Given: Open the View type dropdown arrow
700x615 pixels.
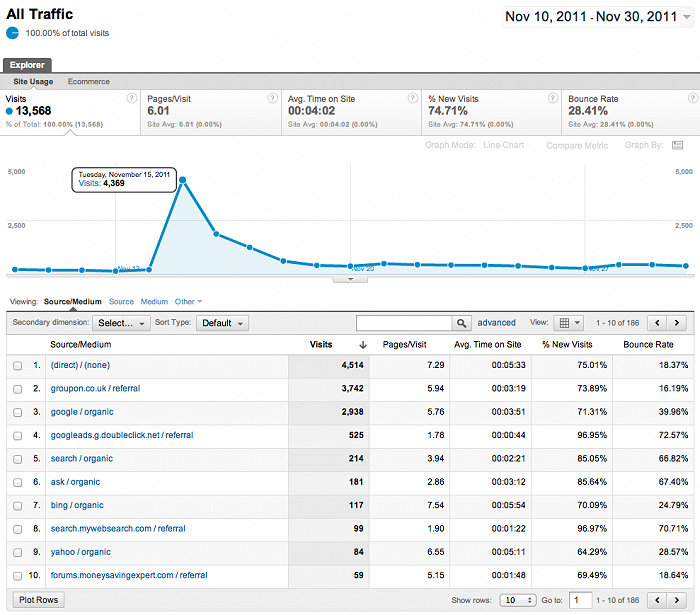Looking at the screenshot, I should tap(577, 323).
